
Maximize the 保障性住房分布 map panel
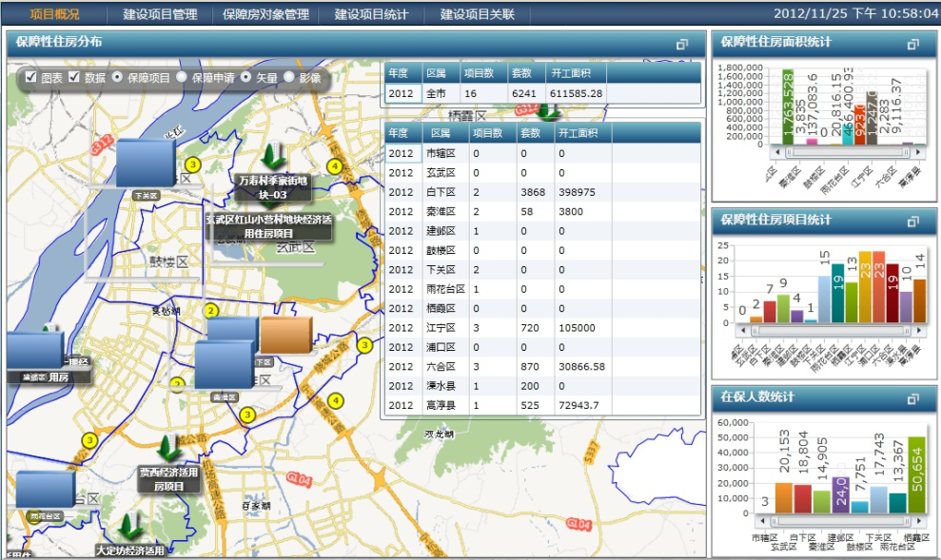[682, 45]
